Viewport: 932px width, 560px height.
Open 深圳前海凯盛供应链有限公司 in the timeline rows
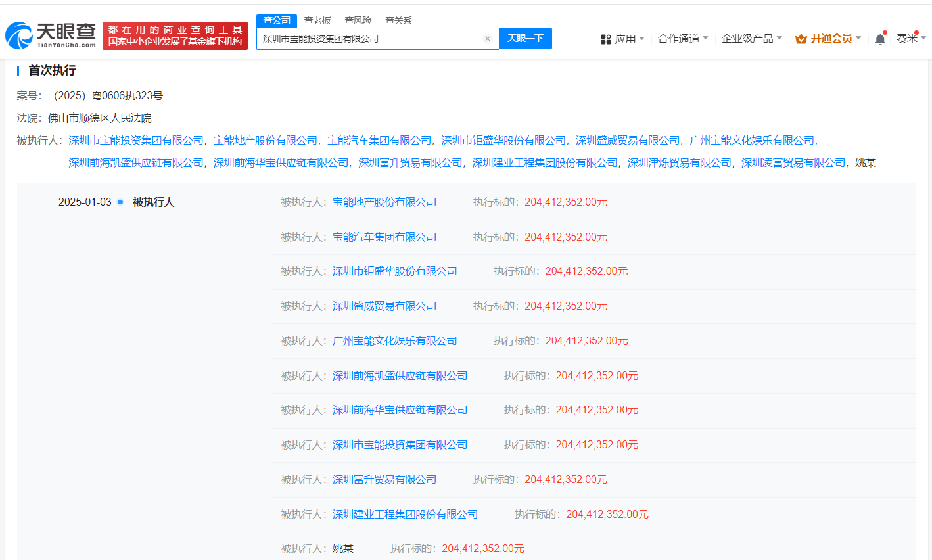point(400,375)
